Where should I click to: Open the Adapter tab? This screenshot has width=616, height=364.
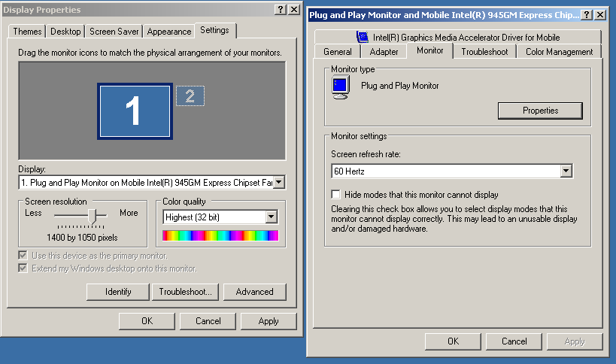tap(384, 52)
